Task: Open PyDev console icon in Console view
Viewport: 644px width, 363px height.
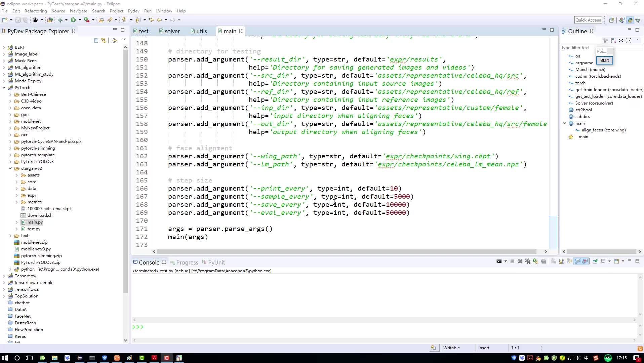Action: click(499, 261)
